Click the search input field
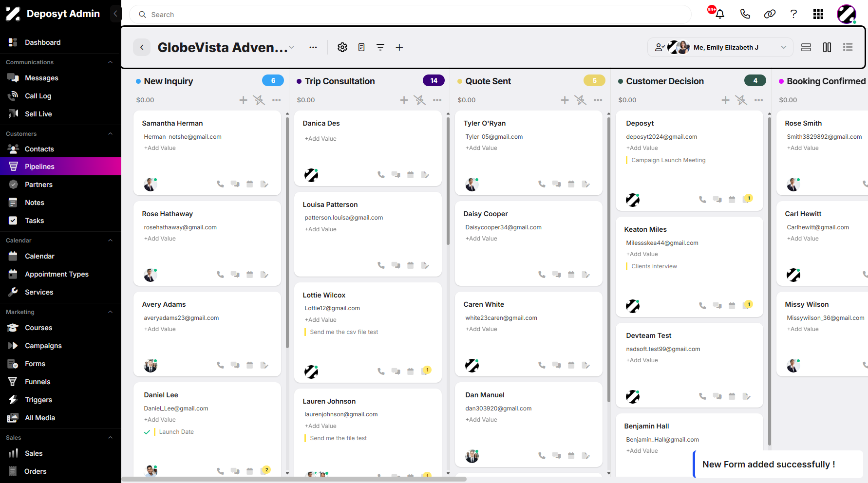Image resolution: width=868 pixels, height=483 pixels. [x=410, y=15]
